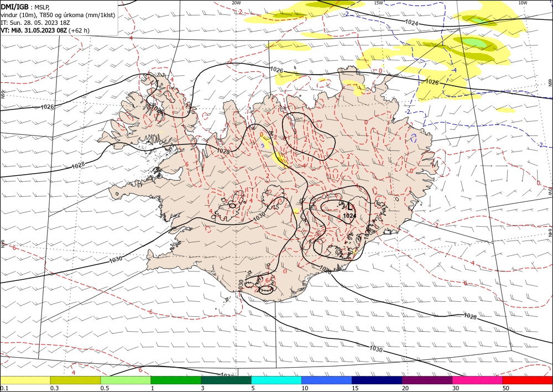This screenshot has height=392, width=553.
Task: Click the '30' legend scale value
Action: pos(456,388)
